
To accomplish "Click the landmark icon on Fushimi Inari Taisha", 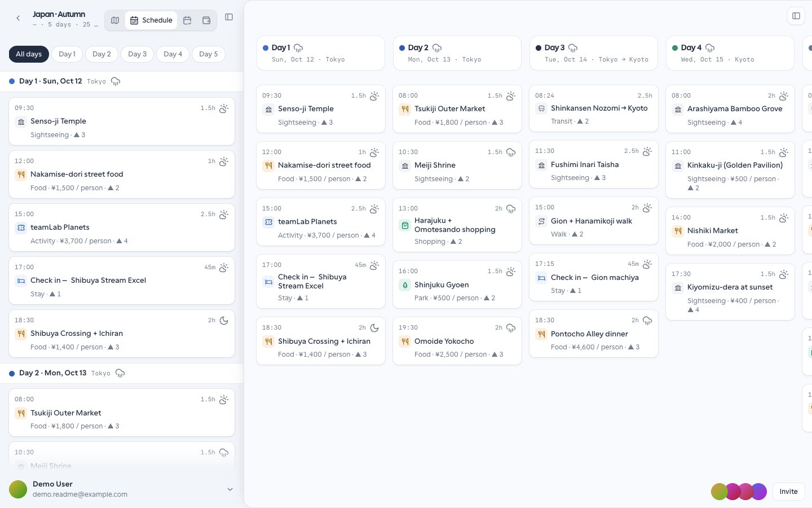I will point(541,165).
